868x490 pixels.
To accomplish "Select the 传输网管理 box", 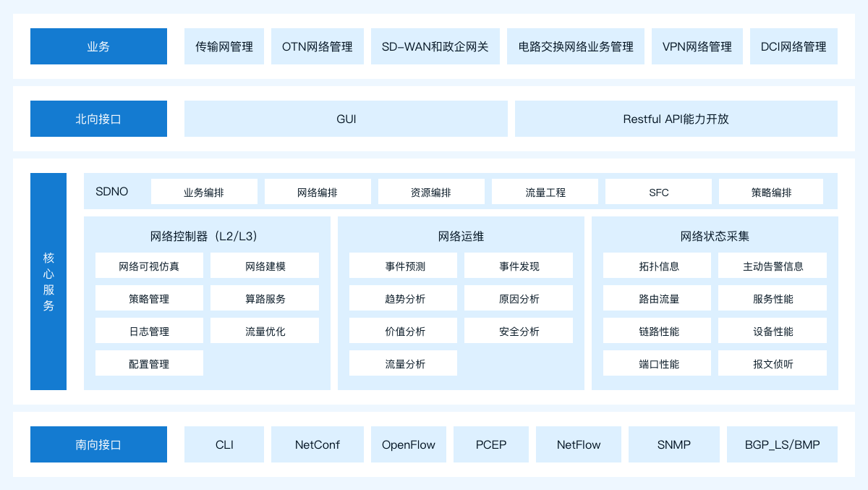I will (224, 46).
